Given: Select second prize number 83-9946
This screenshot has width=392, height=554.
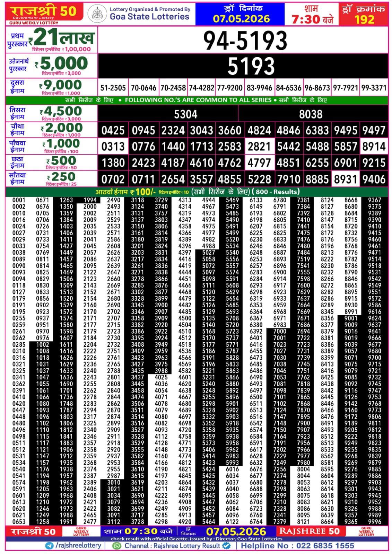Looking at the screenshot, I should point(259,88).
